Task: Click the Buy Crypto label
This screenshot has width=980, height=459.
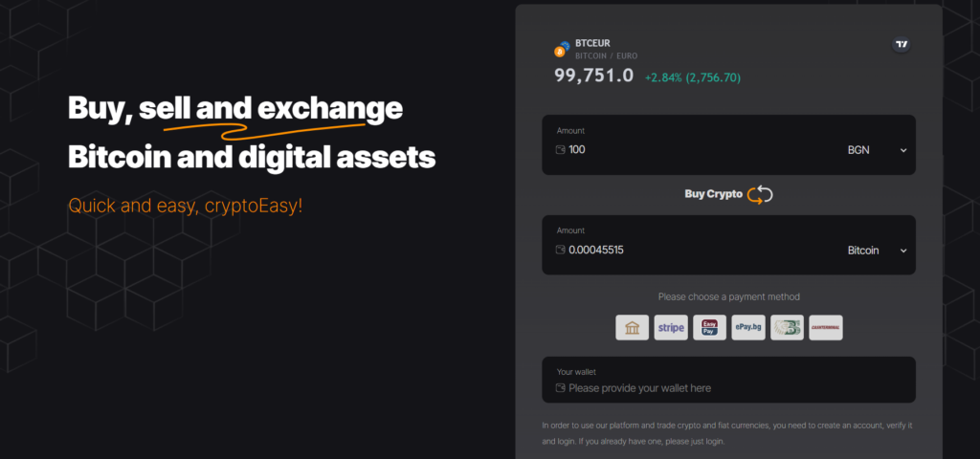Action: (x=713, y=194)
